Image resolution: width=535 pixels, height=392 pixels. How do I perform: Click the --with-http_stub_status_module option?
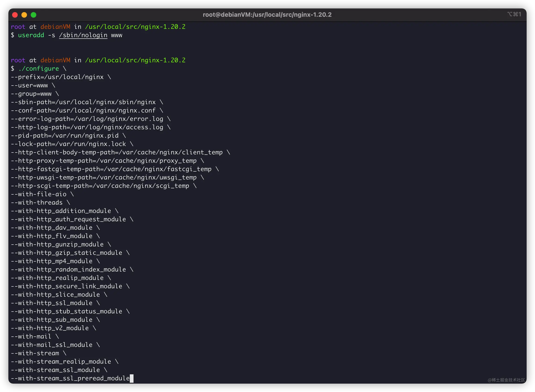[67, 311]
